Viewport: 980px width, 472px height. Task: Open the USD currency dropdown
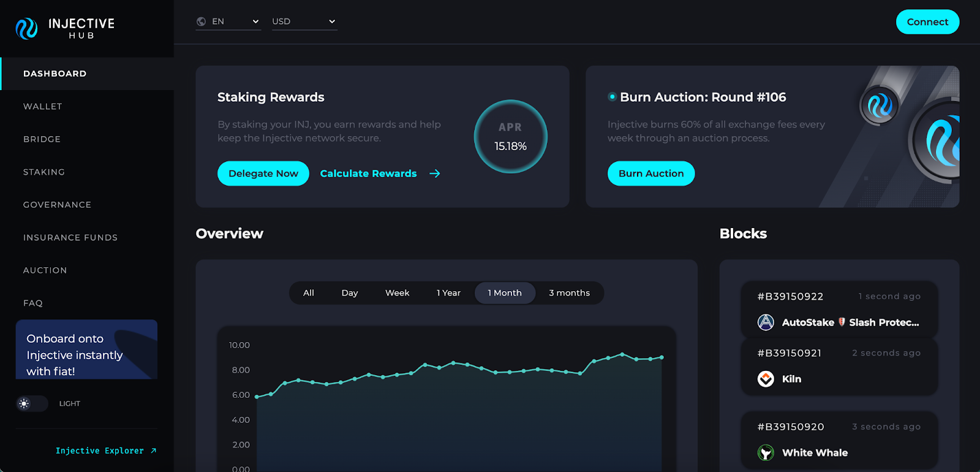304,21
